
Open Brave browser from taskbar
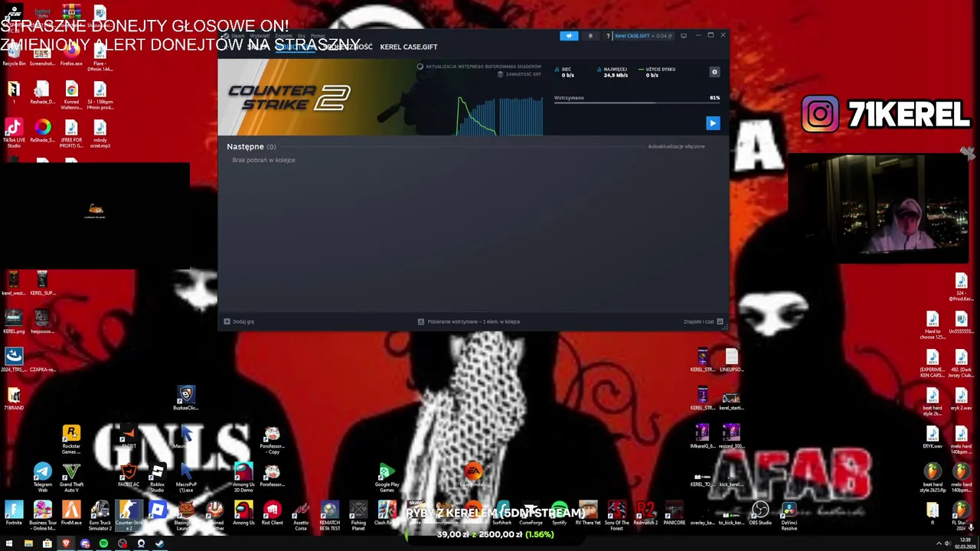(x=66, y=543)
